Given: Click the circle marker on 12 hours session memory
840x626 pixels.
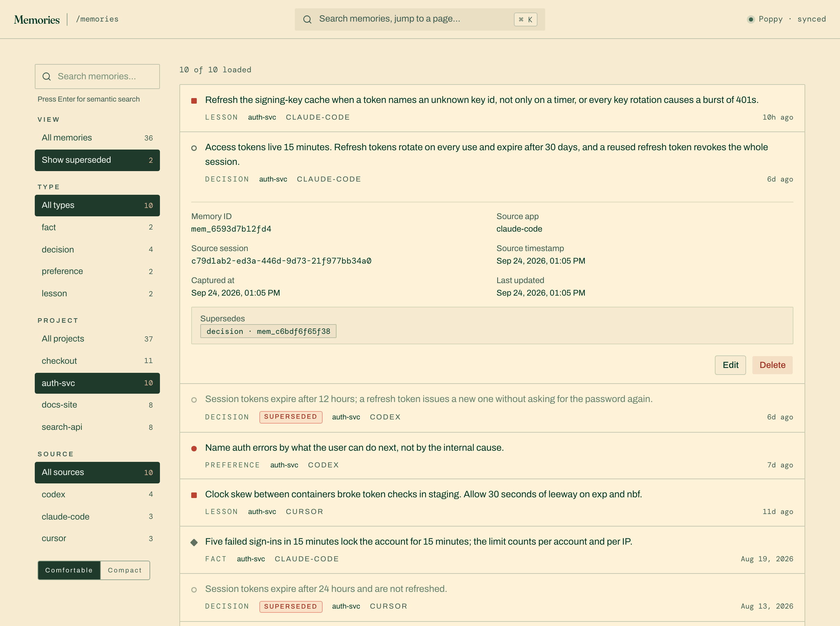Looking at the screenshot, I should tap(194, 400).
